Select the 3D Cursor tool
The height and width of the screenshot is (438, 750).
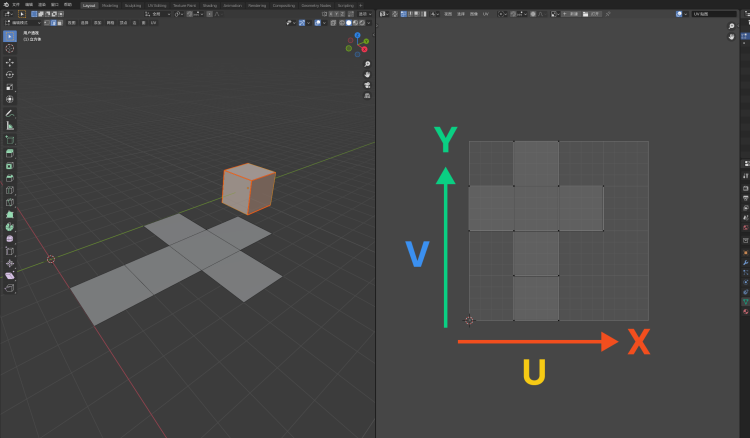click(10, 48)
